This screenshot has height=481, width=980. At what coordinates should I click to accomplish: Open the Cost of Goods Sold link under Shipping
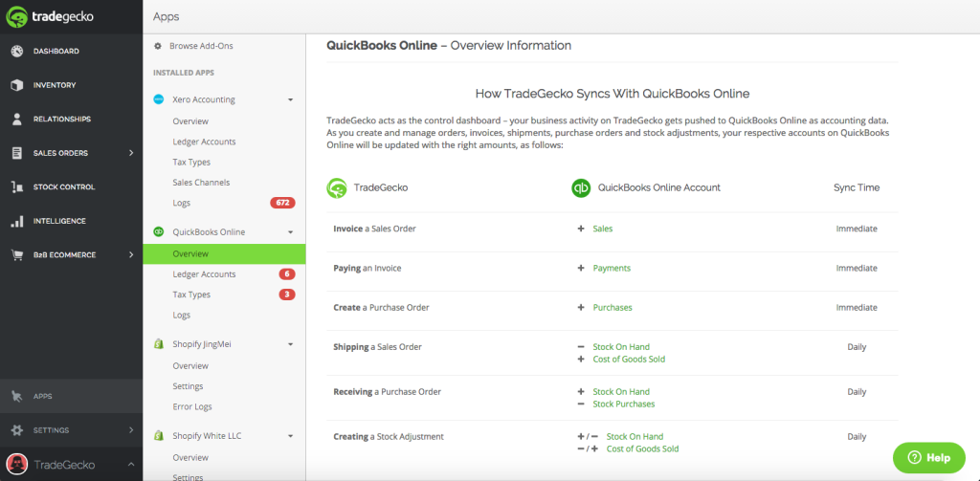click(628, 360)
